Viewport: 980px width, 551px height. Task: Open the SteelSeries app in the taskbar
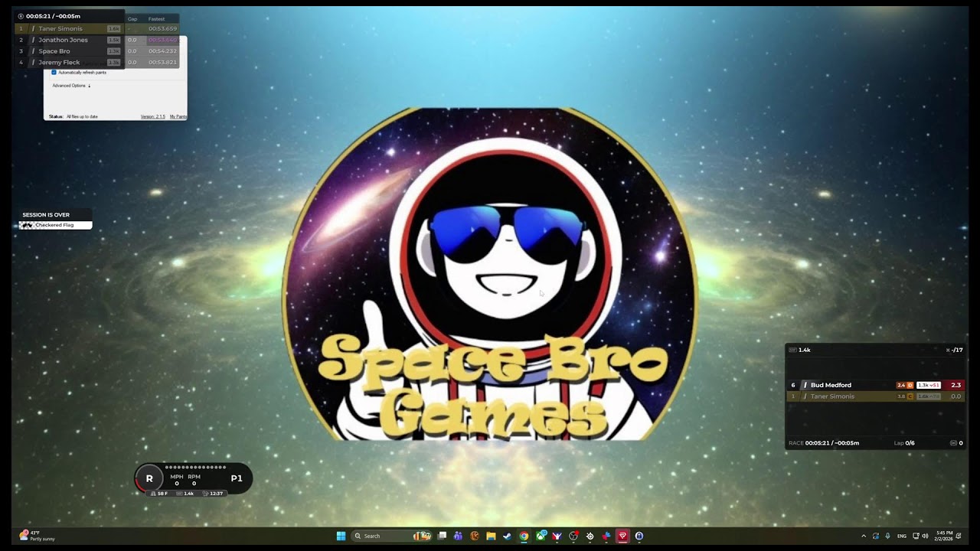click(590, 536)
